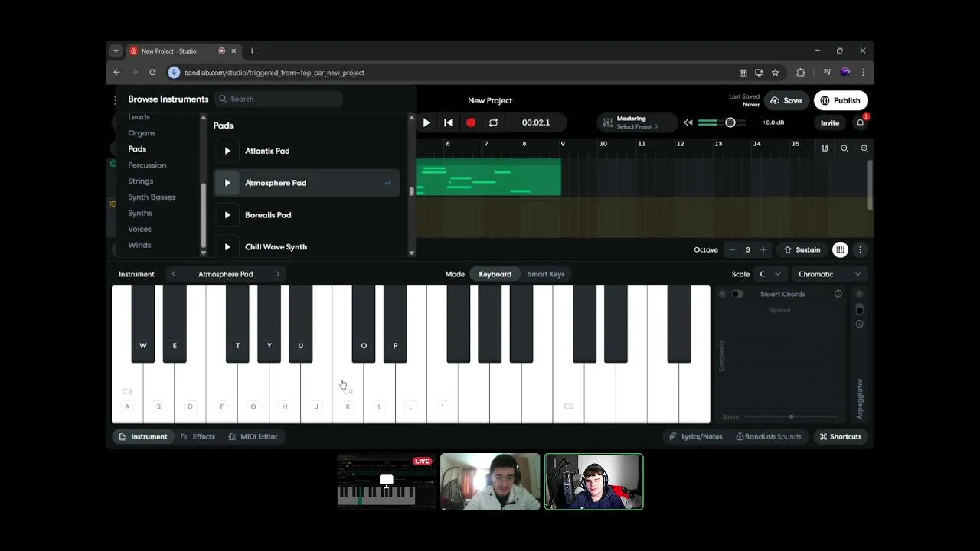
Task: Select the green MIDI region on the timeline
Action: coord(488,178)
